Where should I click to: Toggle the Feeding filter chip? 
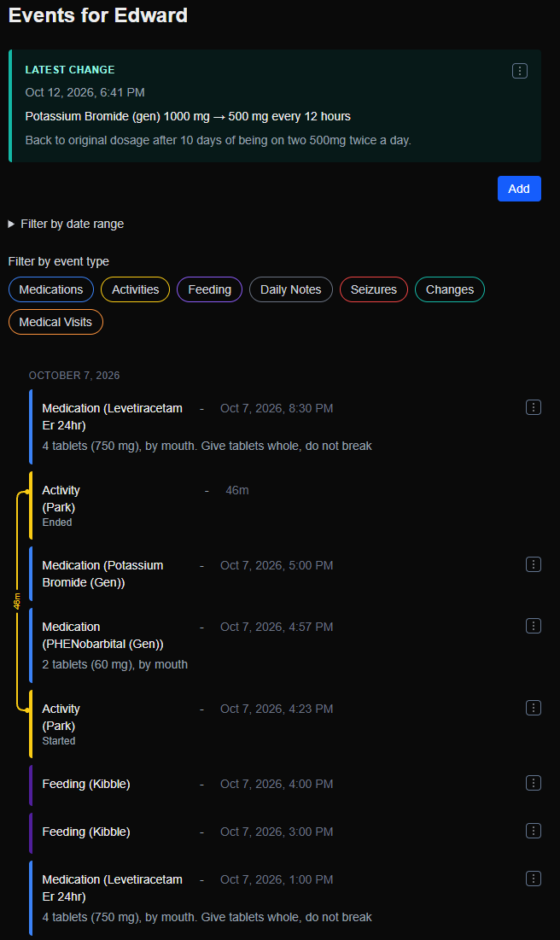point(209,289)
